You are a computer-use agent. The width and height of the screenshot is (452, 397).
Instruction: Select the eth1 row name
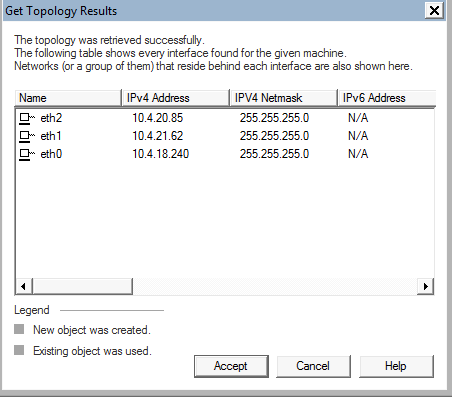coord(51,136)
